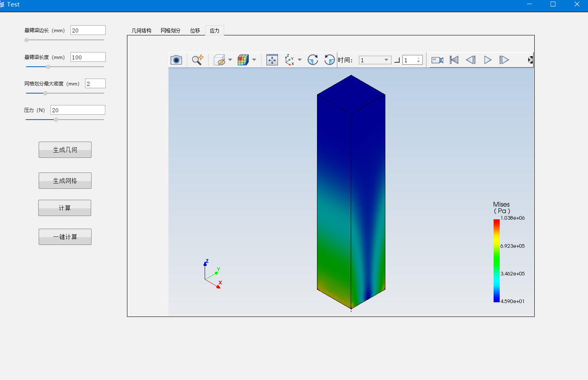Click the legend value 1.038e+06

[513, 218]
